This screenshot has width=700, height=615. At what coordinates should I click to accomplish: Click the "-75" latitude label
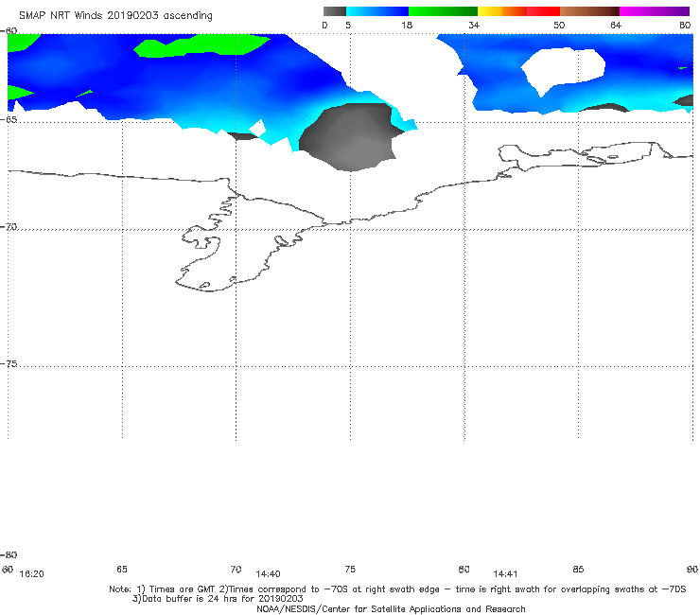pos(9,363)
